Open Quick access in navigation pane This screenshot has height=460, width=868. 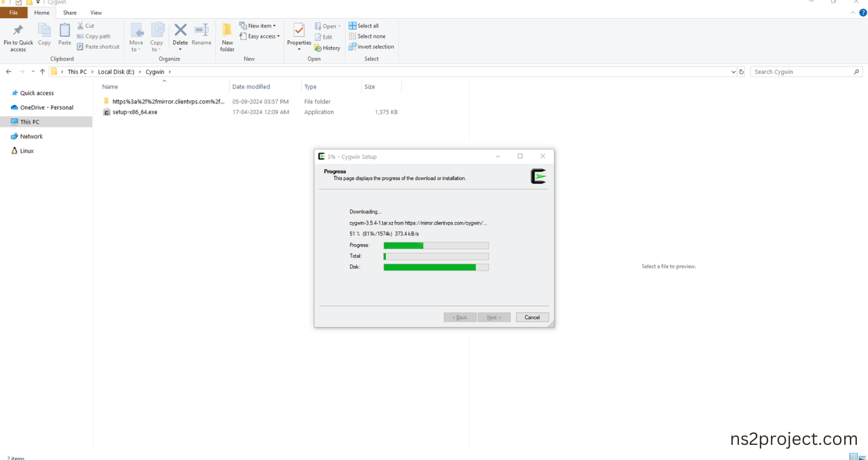pyautogui.click(x=37, y=93)
